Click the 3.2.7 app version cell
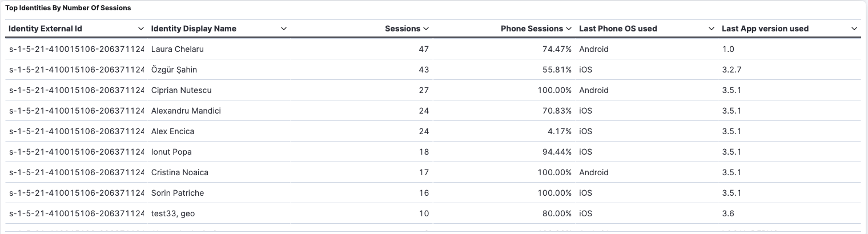The image size is (868, 234). [732, 70]
